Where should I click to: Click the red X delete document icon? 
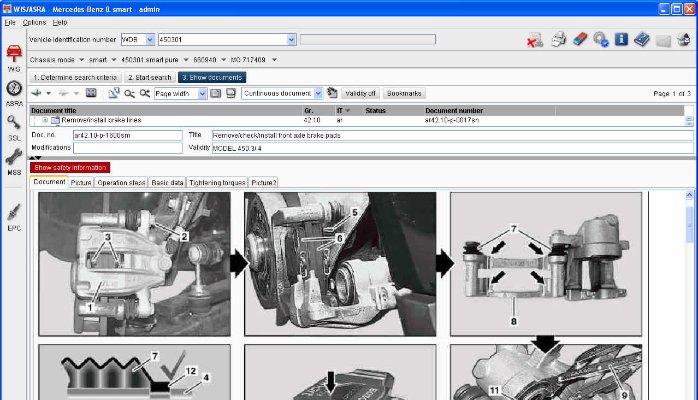pos(535,40)
